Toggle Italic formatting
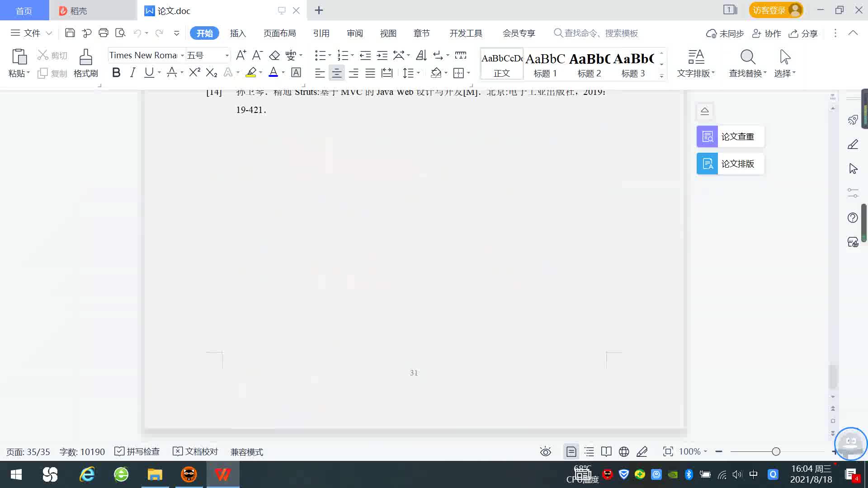868x488 pixels. [132, 72]
